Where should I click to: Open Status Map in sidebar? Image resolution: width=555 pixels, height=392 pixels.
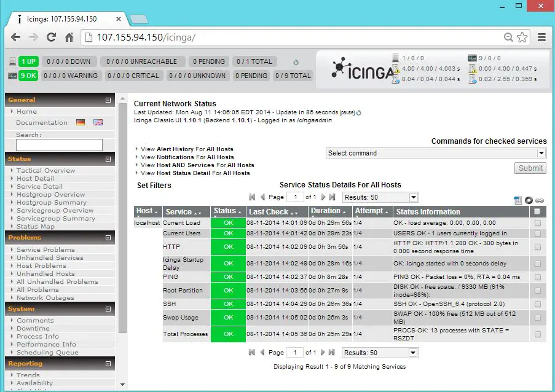click(36, 227)
